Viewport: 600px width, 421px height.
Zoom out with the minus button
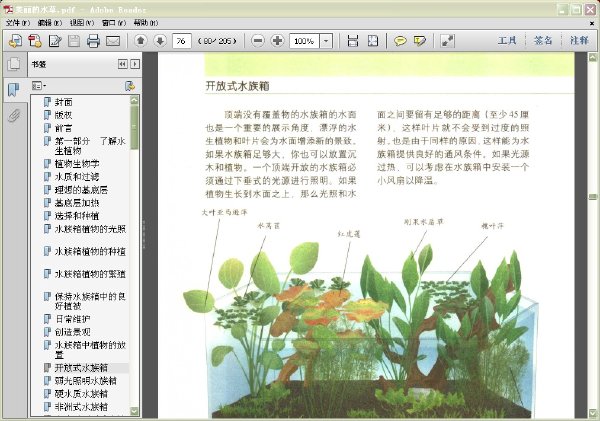[258, 41]
